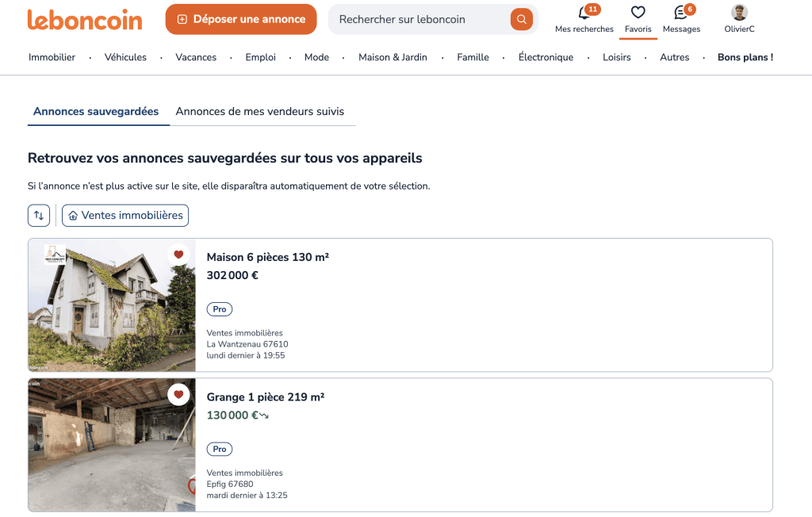
Task: Click the house icon on the Ventes immobilières filter
Action: (73, 215)
